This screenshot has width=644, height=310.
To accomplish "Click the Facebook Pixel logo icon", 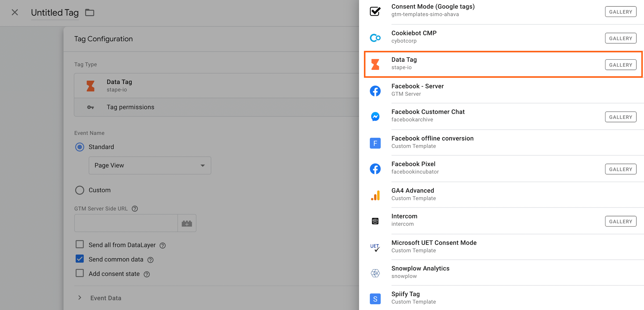I will (x=375, y=169).
